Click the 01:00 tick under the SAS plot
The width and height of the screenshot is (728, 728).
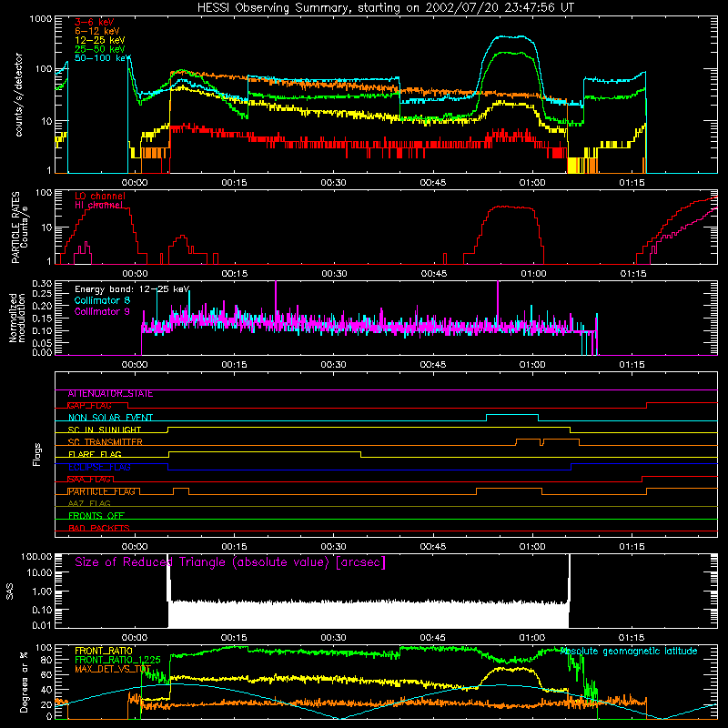pos(532,637)
